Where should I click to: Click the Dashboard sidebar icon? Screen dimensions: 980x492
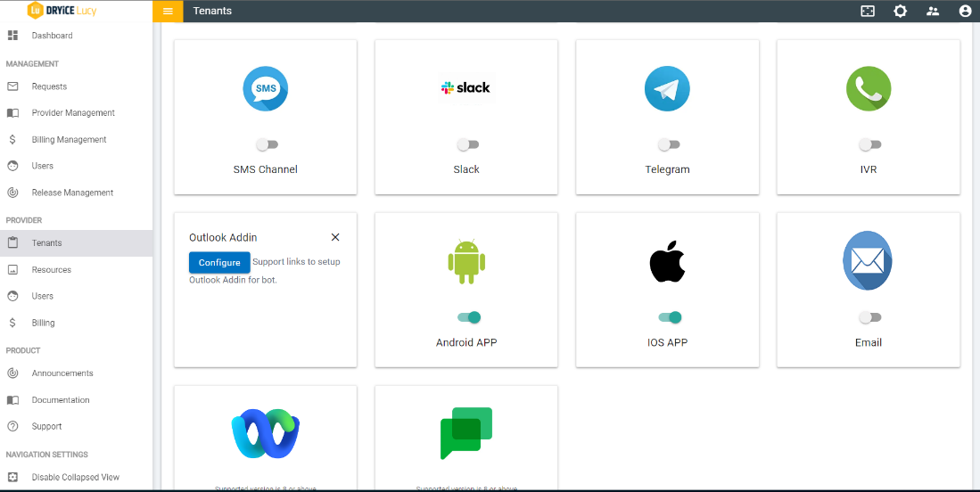tap(12, 36)
